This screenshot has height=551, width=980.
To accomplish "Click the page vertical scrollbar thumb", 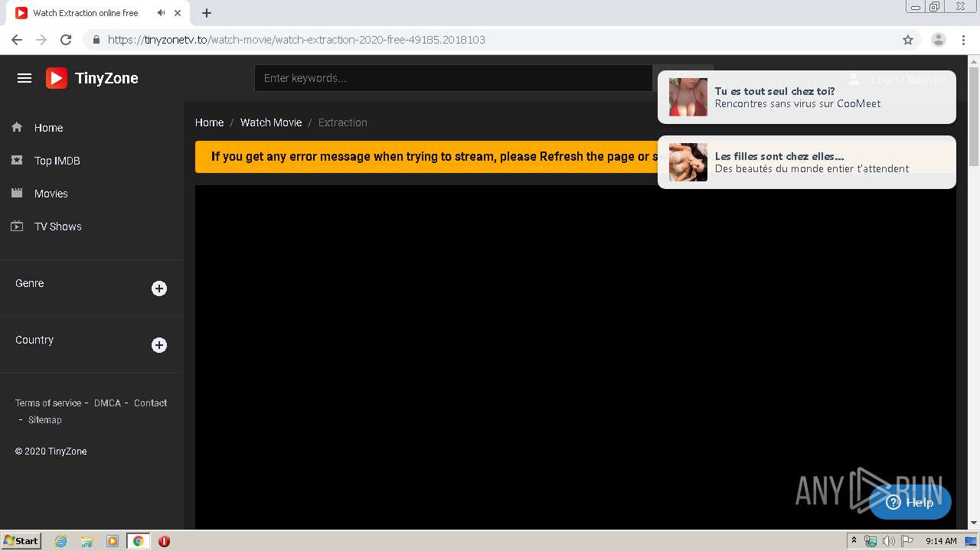I will point(974,116).
